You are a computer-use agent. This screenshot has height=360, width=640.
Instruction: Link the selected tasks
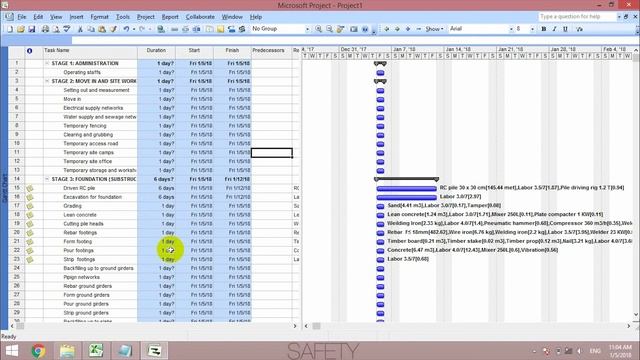point(174,29)
